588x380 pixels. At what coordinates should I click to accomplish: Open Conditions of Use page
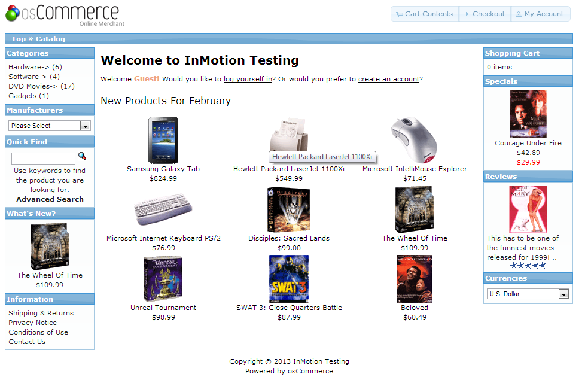tap(38, 332)
